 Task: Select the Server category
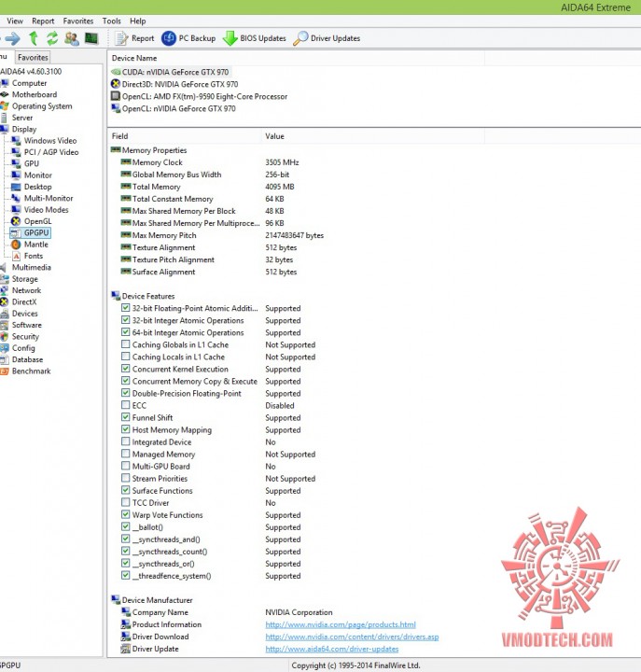click(x=22, y=118)
